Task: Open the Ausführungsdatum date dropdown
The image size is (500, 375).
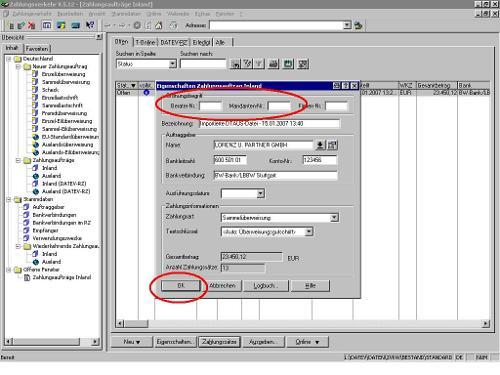Action: (260, 193)
